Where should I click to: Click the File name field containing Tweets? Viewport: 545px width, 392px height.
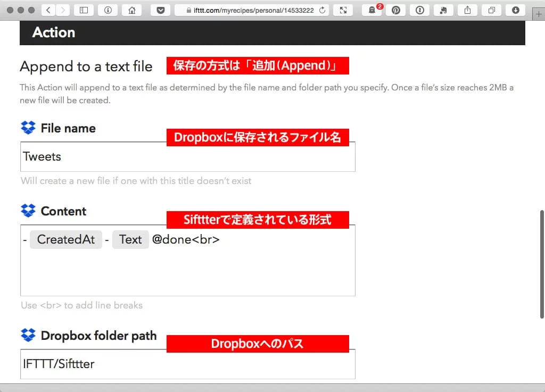coord(188,156)
